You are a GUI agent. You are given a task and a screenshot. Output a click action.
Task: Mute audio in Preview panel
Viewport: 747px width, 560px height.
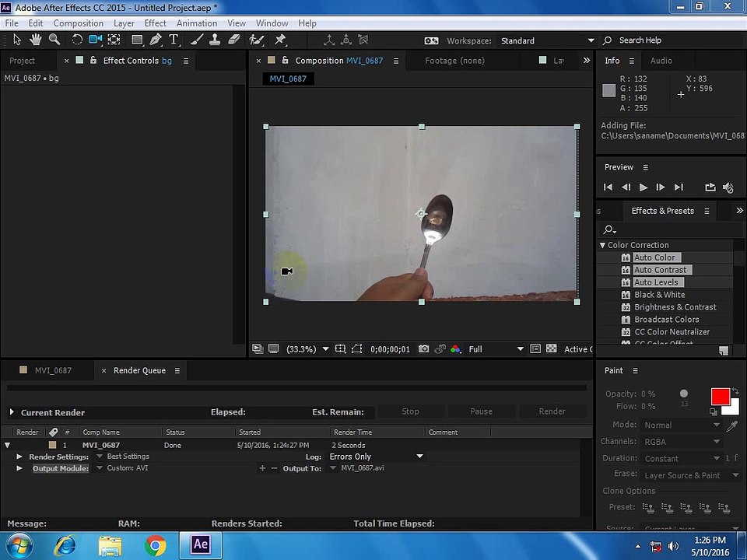click(728, 187)
